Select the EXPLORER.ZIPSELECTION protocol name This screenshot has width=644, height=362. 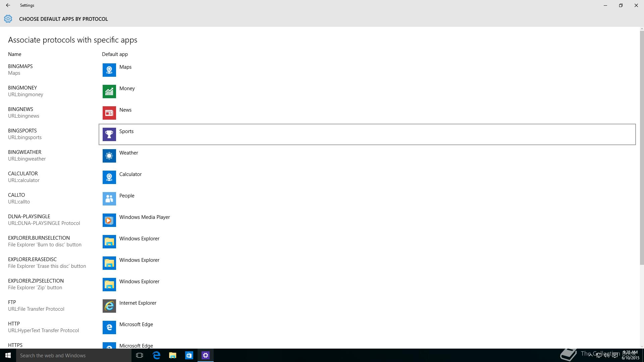point(36,281)
